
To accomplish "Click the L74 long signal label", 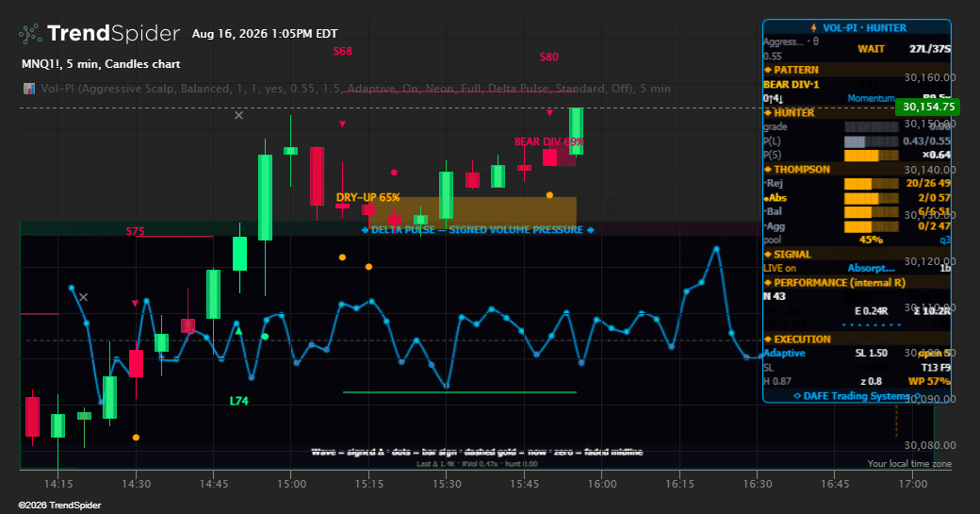I will click(238, 401).
